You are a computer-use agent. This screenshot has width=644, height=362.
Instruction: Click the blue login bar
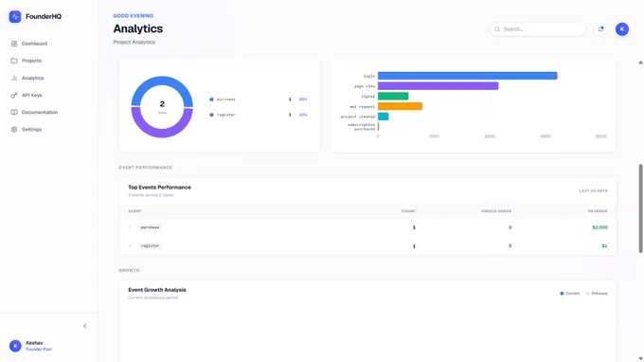(x=468, y=76)
